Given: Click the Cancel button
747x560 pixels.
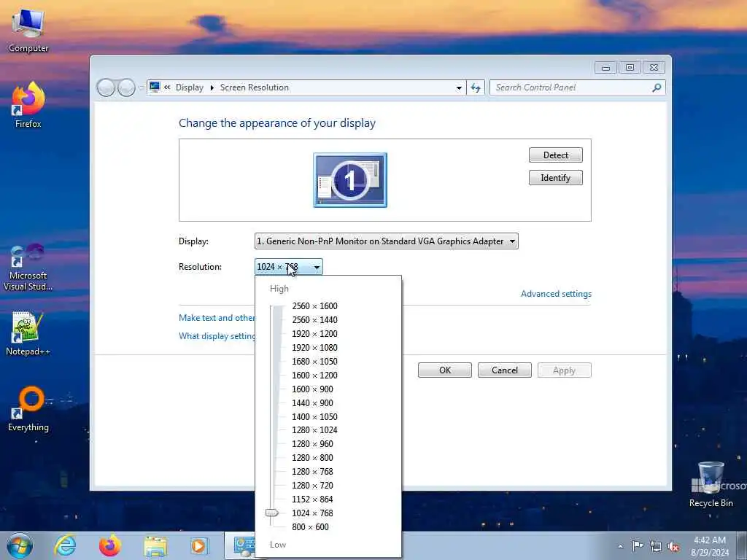Looking at the screenshot, I should [505, 370].
